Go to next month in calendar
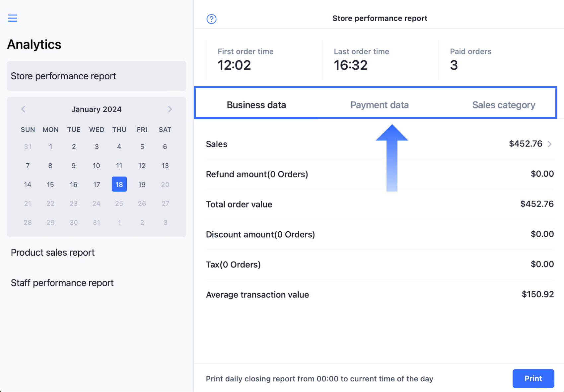 [x=170, y=109]
